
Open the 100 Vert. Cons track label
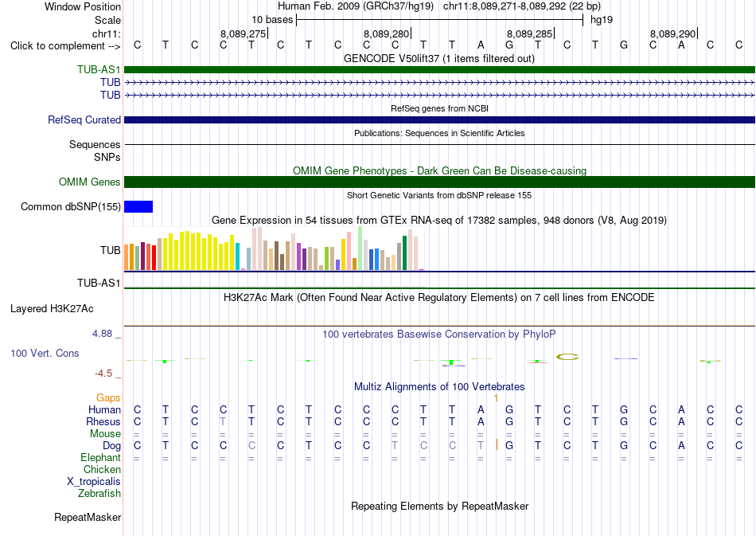point(45,353)
